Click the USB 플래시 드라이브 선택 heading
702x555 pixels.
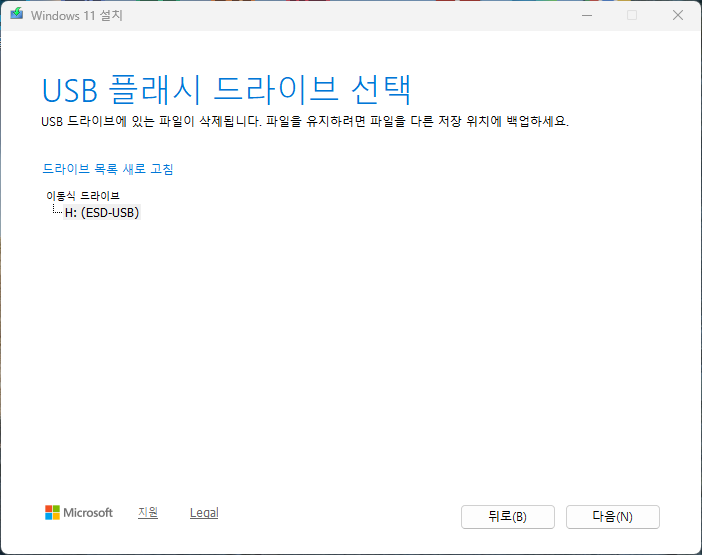point(226,90)
